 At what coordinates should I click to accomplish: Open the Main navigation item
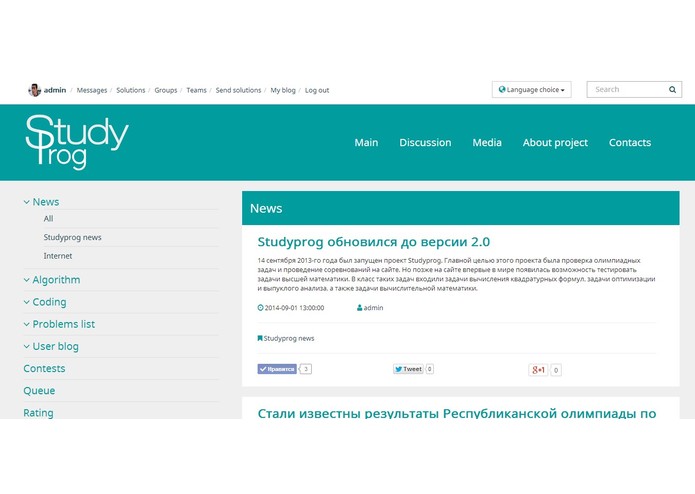[366, 142]
